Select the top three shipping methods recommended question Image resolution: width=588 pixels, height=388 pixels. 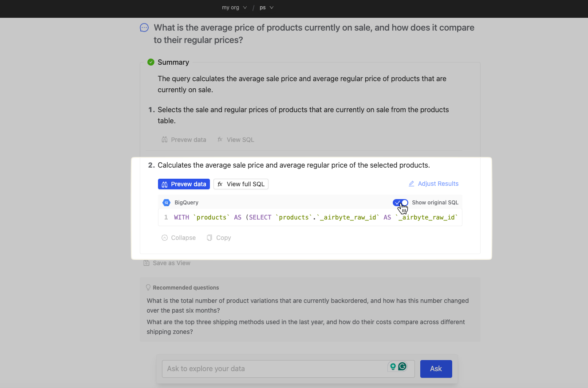(306, 327)
